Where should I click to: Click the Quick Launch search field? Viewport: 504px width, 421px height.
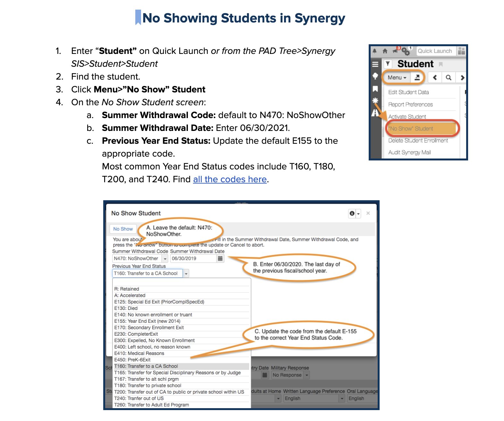pyautogui.click(x=435, y=51)
